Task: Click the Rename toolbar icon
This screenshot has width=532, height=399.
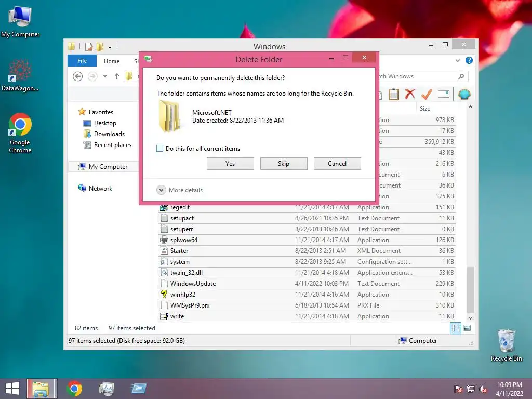Action: (x=444, y=94)
